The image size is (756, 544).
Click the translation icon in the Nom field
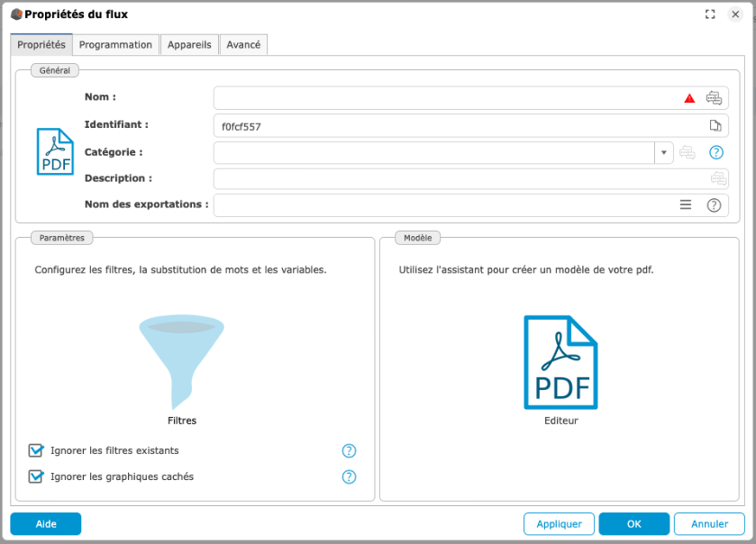click(714, 98)
